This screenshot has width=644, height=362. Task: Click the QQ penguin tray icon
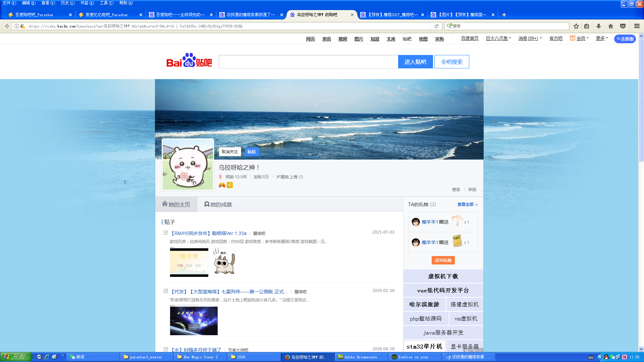coord(606,357)
